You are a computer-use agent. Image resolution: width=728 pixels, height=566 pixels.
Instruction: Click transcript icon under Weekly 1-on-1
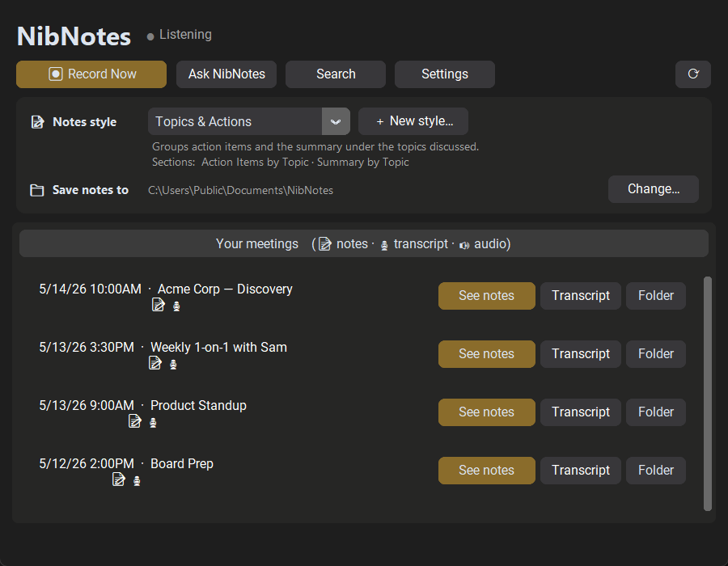tap(173, 365)
